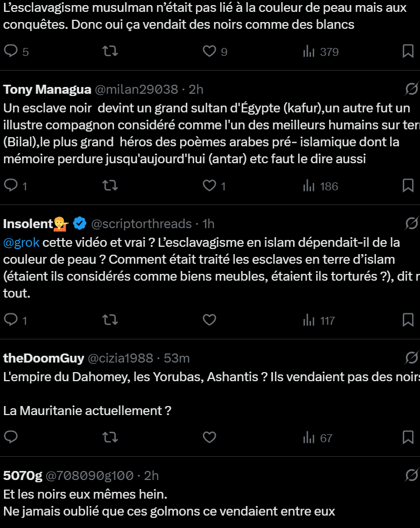420x528 pixels.
Task: Reply to theDoomGuy's tweet
Action: pyautogui.click(x=11, y=437)
